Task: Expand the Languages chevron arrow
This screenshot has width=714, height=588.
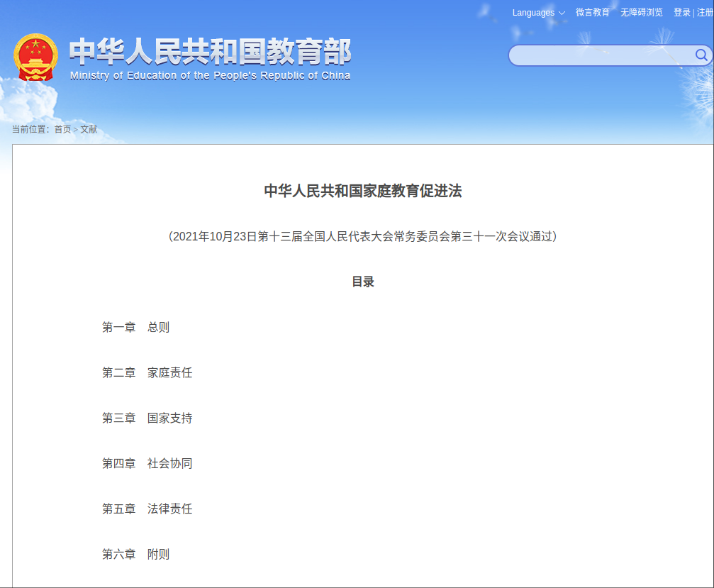Action: pyautogui.click(x=562, y=13)
